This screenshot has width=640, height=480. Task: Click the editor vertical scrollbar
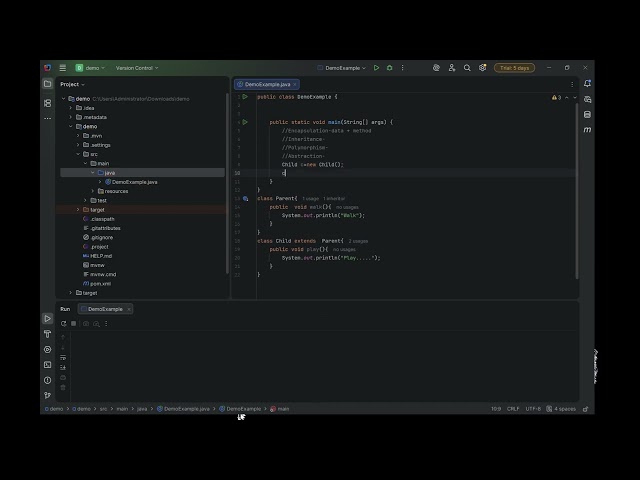click(577, 191)
